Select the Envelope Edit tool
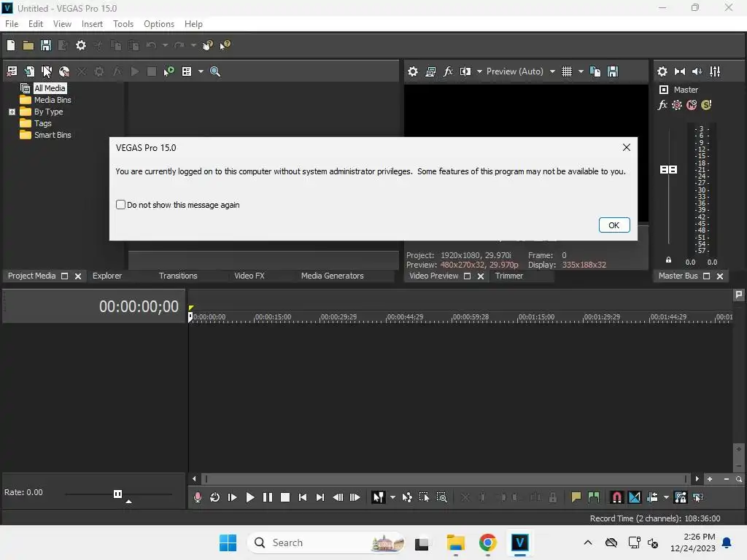Image resolution: width=747 pixels, height=560 pixels. click(x=407, y=497)
